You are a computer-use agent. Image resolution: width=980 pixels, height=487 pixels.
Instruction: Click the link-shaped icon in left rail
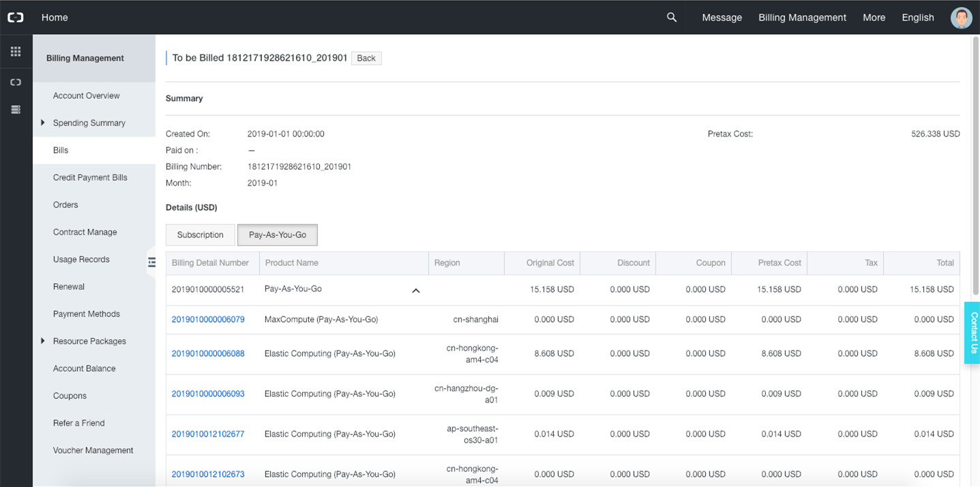[x=16, y=82]
